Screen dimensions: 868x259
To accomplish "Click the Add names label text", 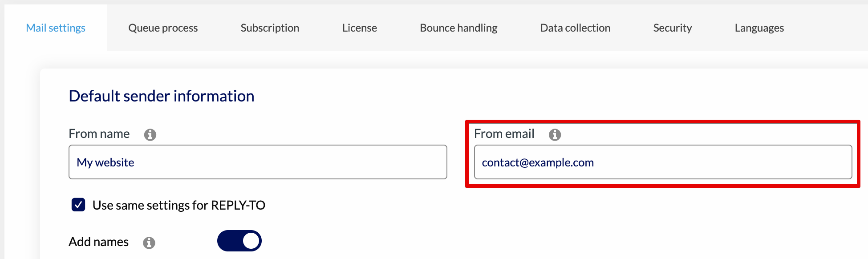I will click(99, 242).
